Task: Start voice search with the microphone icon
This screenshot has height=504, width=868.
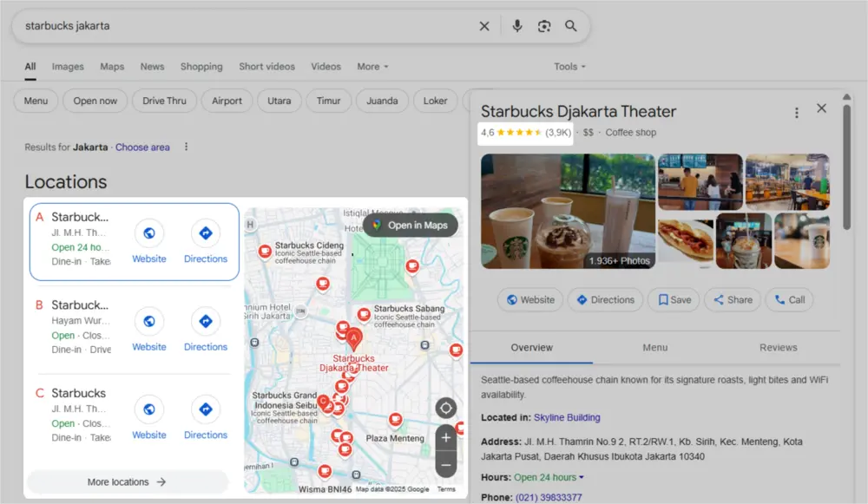Action: tap(517, 26)
